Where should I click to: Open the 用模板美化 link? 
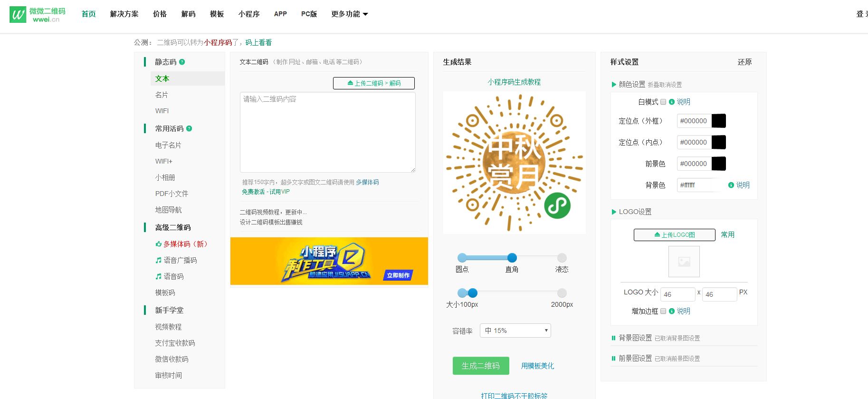click(x=537, y=366)
